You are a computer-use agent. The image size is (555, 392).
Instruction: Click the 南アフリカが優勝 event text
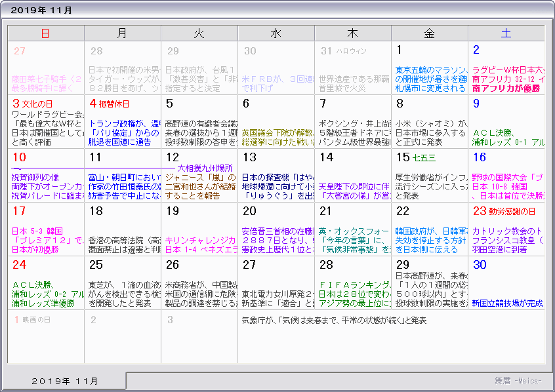point(504,88)
